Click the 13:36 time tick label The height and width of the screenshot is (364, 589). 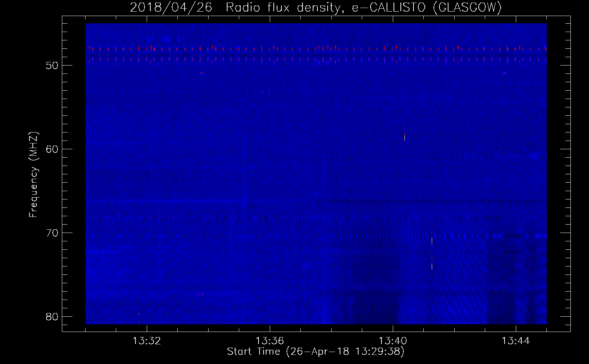click(270, 341)
